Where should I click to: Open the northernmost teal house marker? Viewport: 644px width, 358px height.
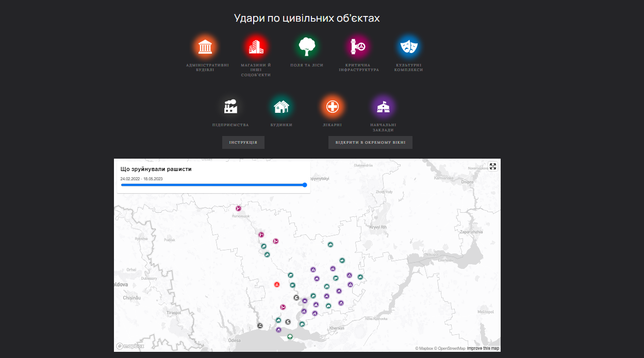pyautogui.click(x=331, y=244)
